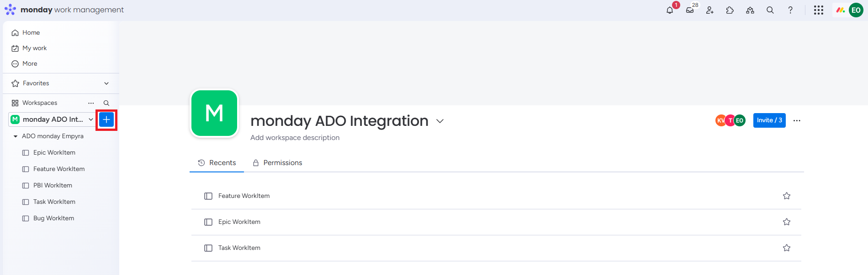Select the Recents tab

point(217,163)
